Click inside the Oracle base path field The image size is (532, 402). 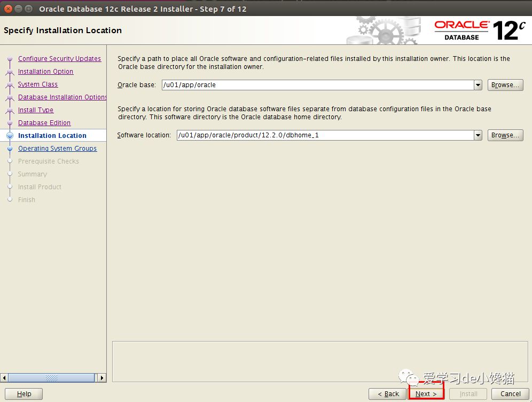tap(318, 85)
